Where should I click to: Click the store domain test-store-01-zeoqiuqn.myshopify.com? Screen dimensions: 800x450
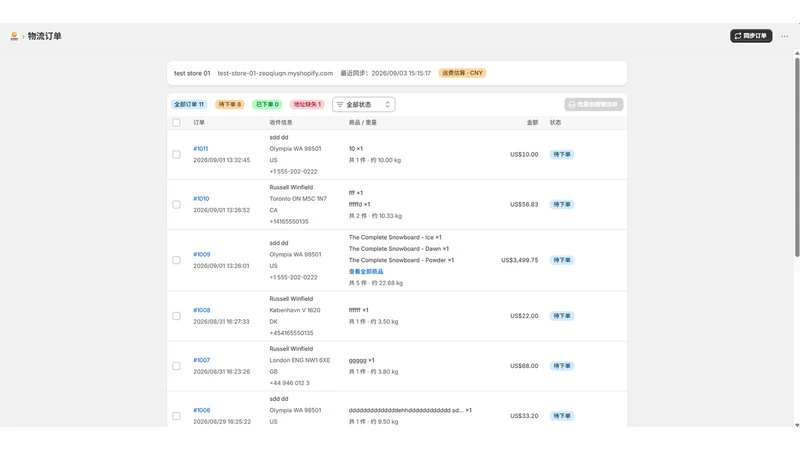tap(275, 73)
